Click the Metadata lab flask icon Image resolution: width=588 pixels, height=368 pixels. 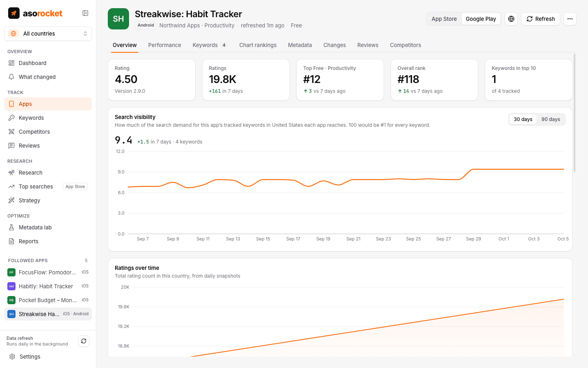tap(11, 227)
